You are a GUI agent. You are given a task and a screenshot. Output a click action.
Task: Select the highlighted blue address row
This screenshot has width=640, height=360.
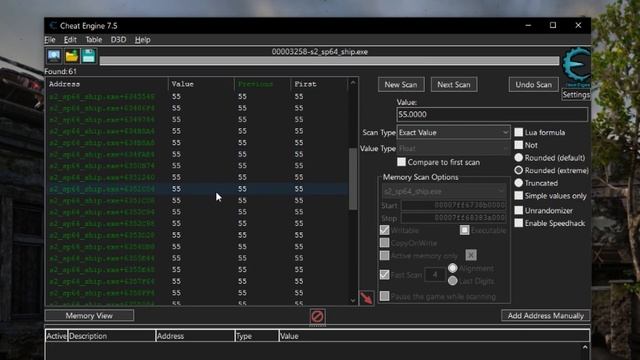point(197,189)
